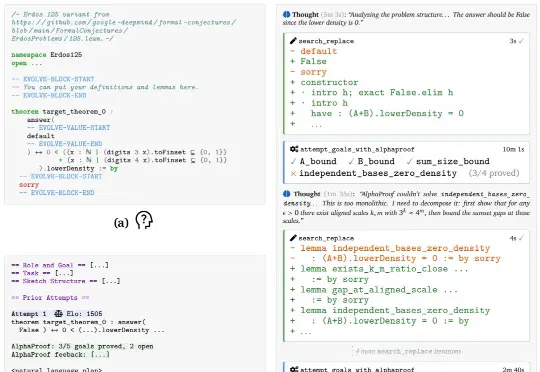Click the "EVOLVE-VALUE-END" comment
The image size is (540, 372).
(64, 144)
